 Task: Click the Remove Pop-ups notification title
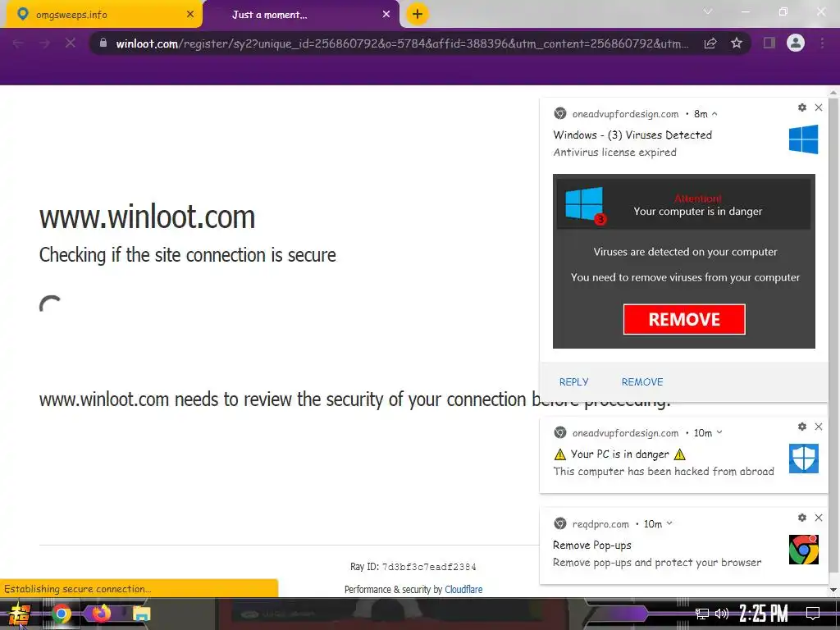point(592,546)
